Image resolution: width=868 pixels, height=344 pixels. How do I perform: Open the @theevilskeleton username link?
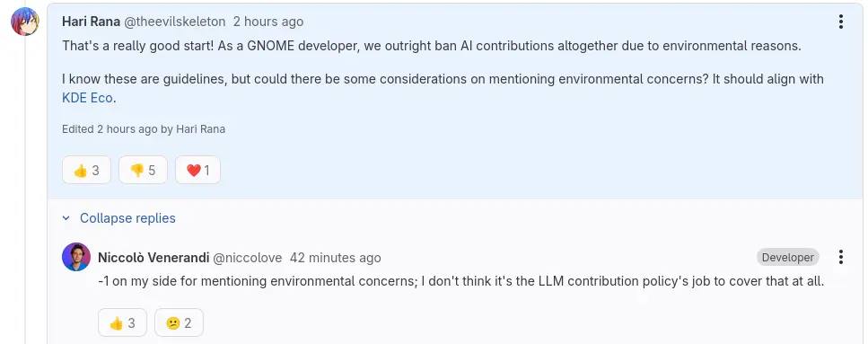pyautogui.click(x=174, y=22)
